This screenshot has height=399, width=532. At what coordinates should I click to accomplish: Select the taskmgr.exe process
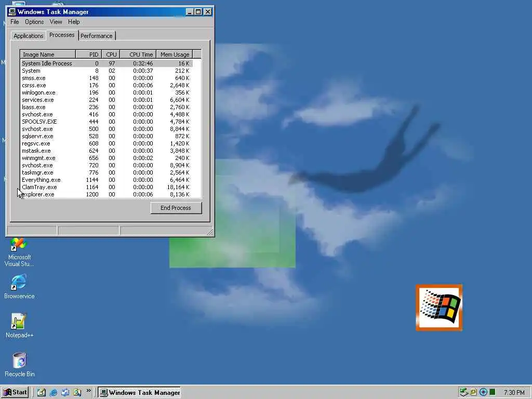106,172
